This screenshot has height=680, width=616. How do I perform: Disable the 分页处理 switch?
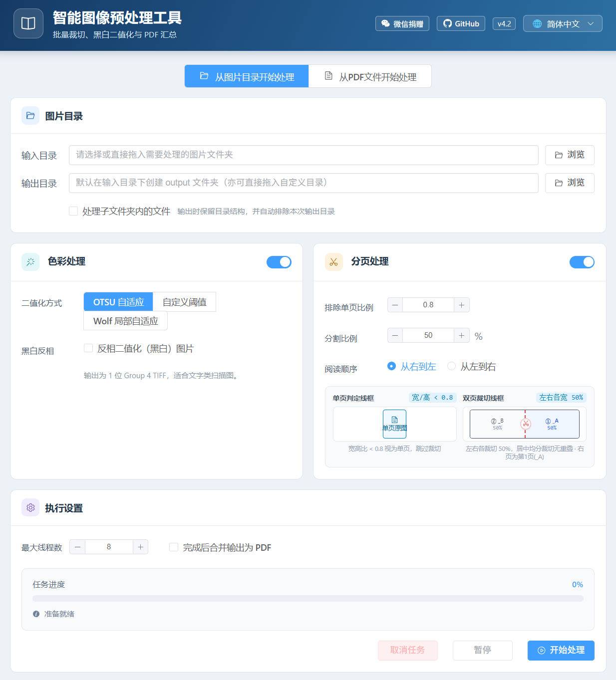[582, 262]
